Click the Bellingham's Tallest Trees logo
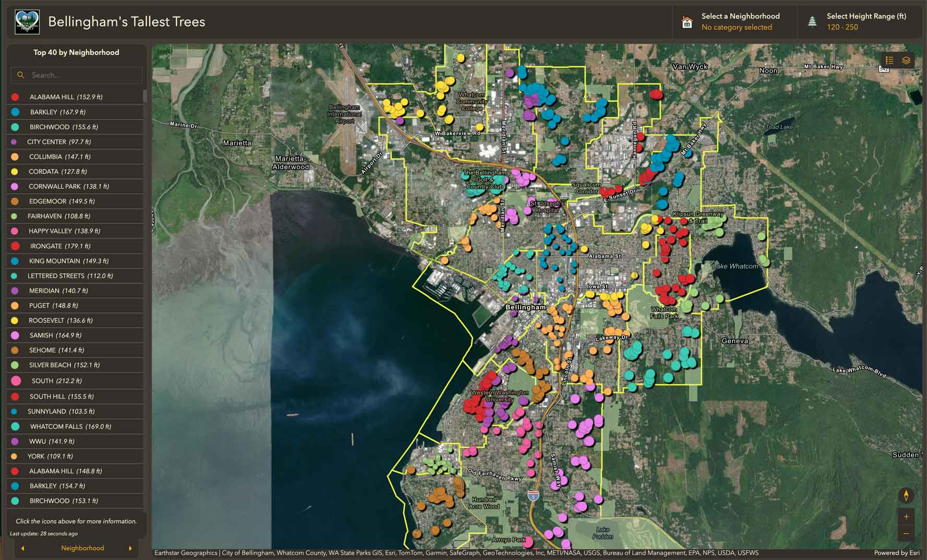This screenshot has width=927, height=560. pyautogui.click(x=27, y=22)
